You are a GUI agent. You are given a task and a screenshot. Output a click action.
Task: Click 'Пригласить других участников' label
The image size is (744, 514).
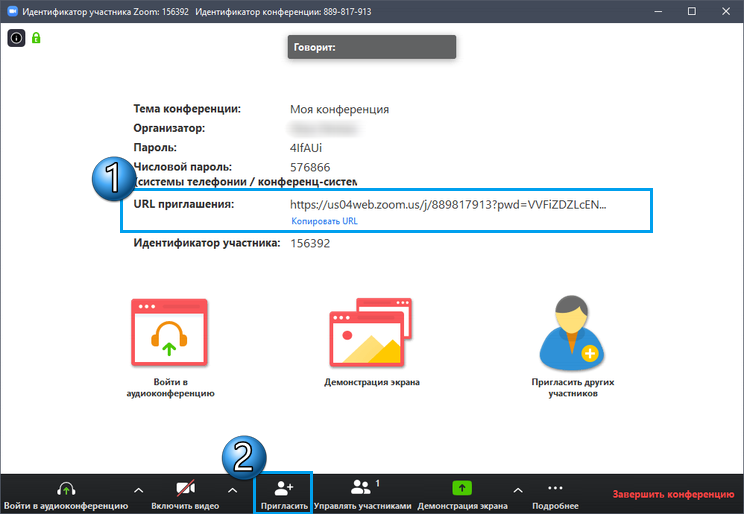[x=573, y=387]
